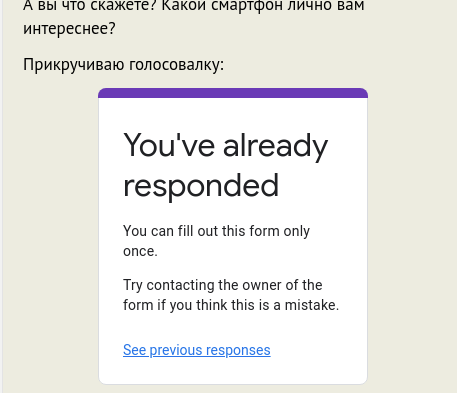
Task: Click the word 'once.' in the form message
Action: (140, 251)
